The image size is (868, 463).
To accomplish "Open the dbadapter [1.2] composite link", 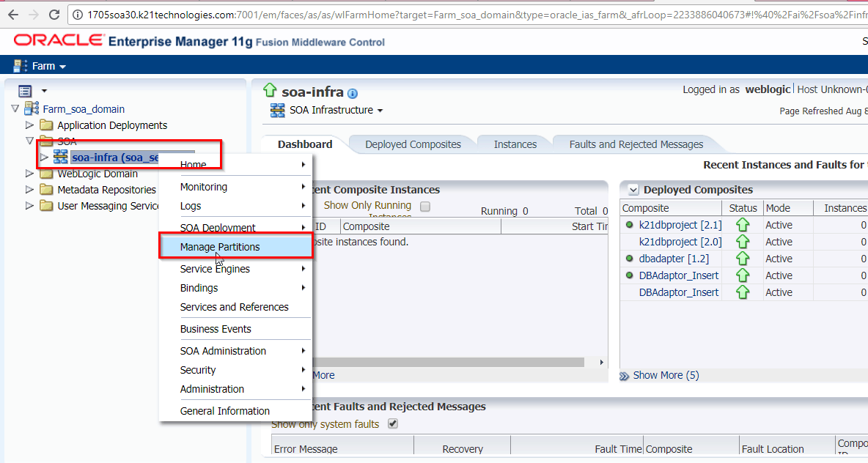I will (674, 259).
